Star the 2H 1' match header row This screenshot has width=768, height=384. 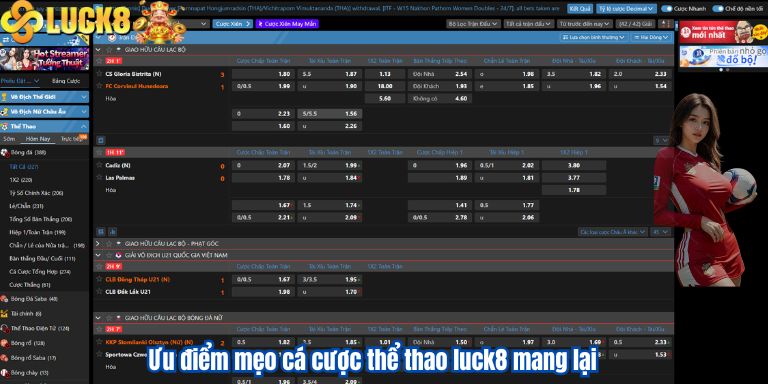tap(99, 61)
